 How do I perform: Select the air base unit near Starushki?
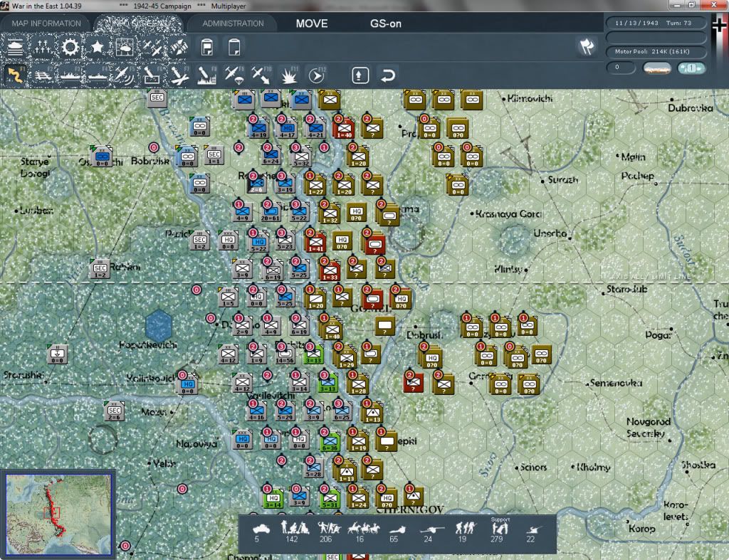[57, 355]
